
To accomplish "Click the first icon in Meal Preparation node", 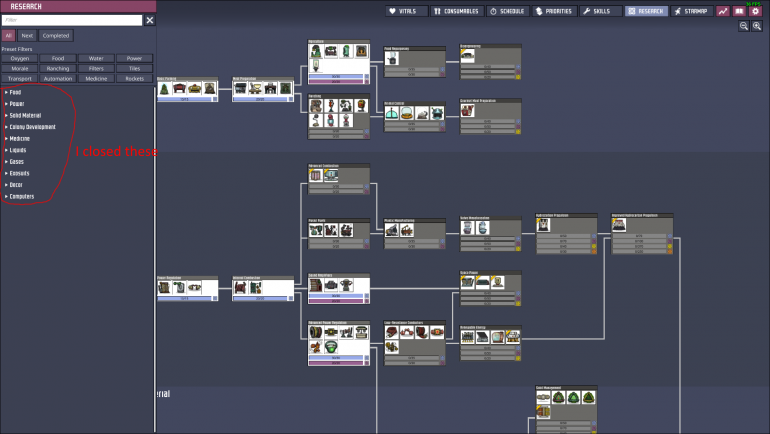I will tap(240, 89).
